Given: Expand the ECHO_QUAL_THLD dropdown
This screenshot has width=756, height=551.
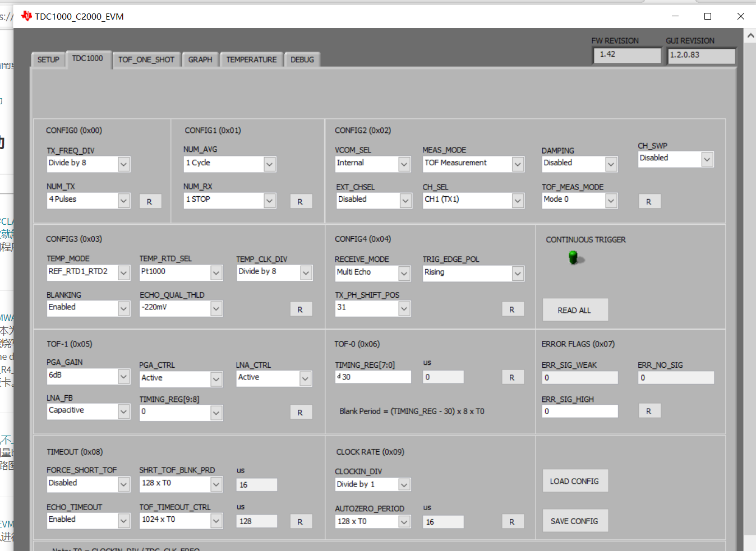Looking at the screenshot, I should coord(216,308).
